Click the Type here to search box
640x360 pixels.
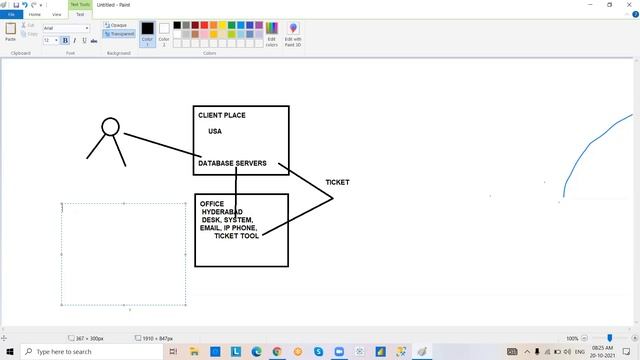tap(91, 351)
